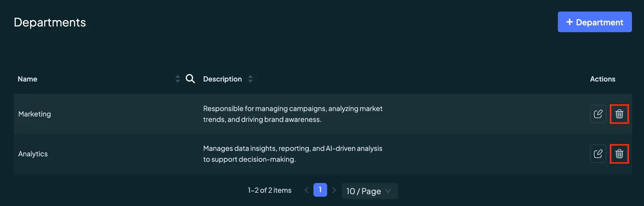This screenshot has height=206, width=644.
Task: Go to previous page arrow
Action: (306, 190)
